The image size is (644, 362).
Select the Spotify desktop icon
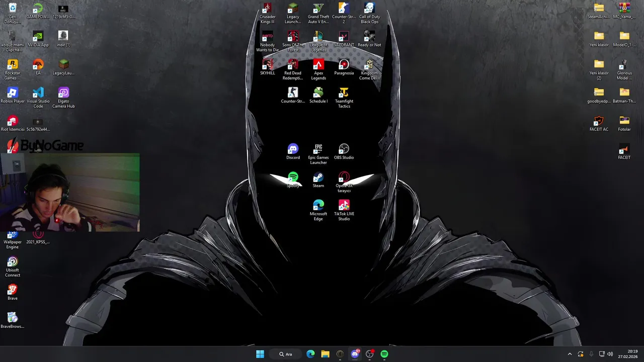293,180
